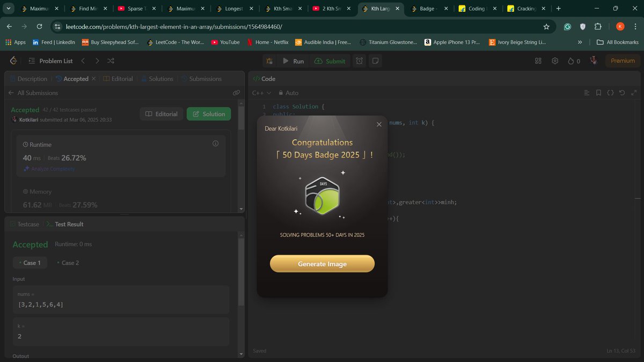This screenshot has width=644, height=362.
Task: Open the Apps bookmark shortcut
Action: click(16, 42)
